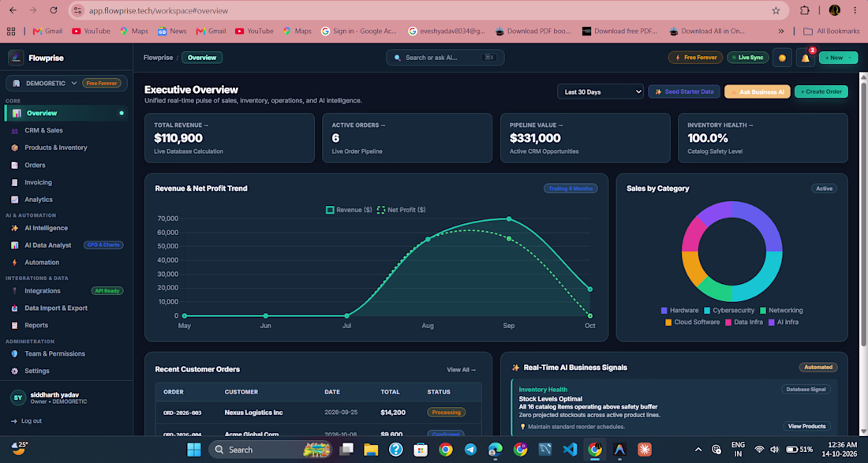Image resolution: width=868 pixels, height=463 pixels.
Task: Toggle Net Profit ($) legend series
Action: 402,210
